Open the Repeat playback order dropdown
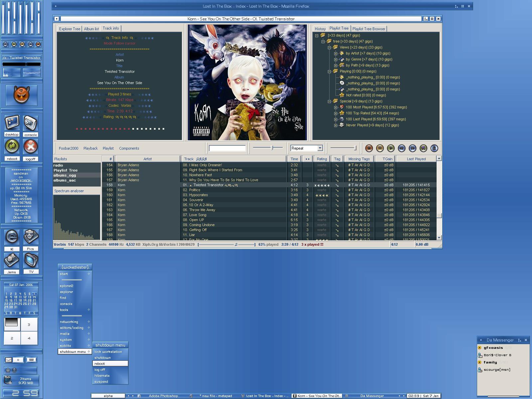532x399 pixels. [x=320, y=148]
